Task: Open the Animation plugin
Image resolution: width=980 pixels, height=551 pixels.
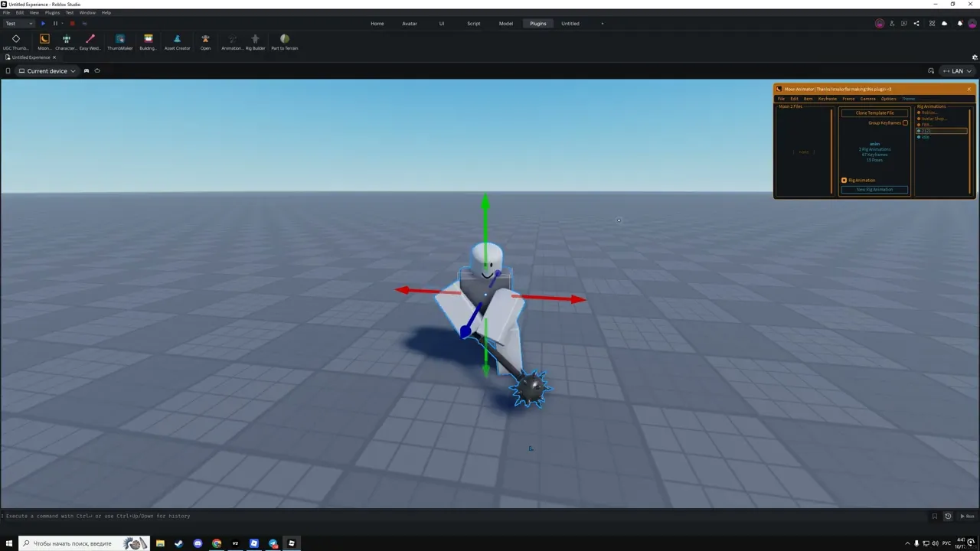Action: (232, 41)
